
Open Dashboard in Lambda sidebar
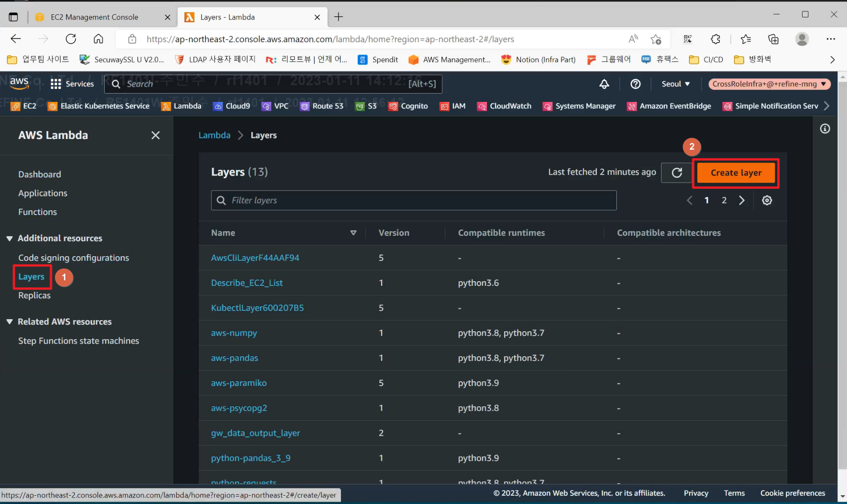coord(40,174)
